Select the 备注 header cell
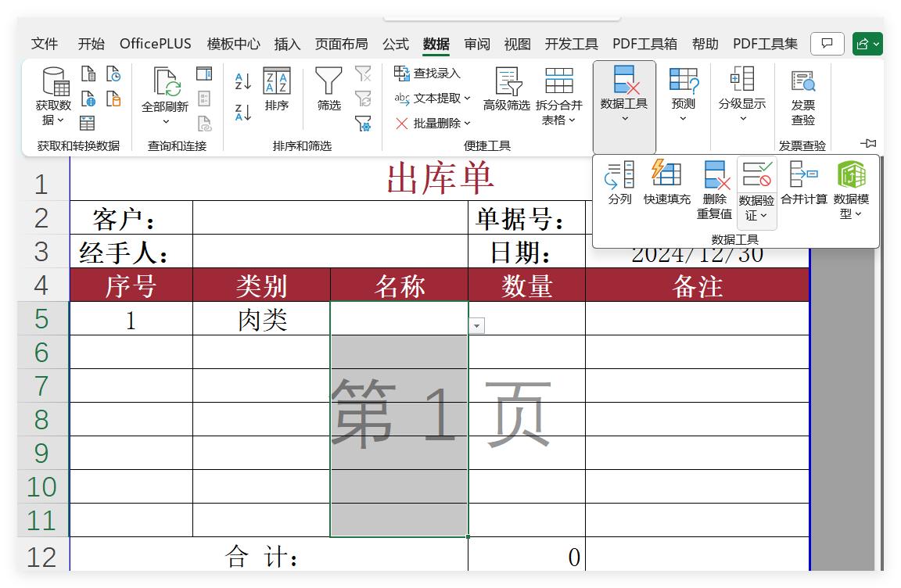The image size is (901, 588). pos(697,285)
